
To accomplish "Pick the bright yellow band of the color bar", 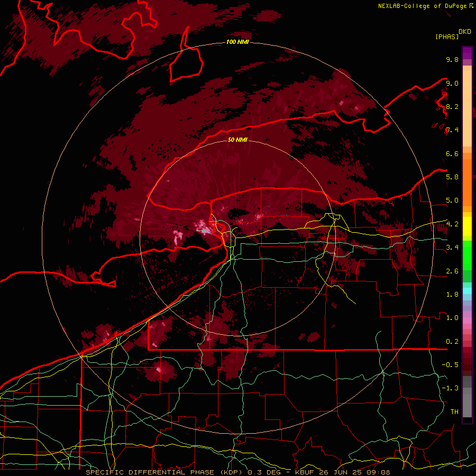I will coord(467,226).
